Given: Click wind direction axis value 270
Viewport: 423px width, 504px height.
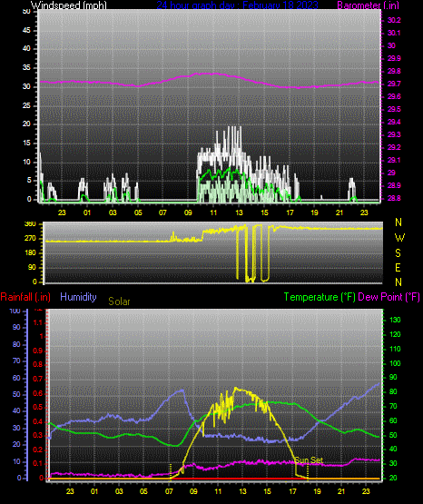Looking at the screenshot, I should pyautogui.click(x=30, y=239).
